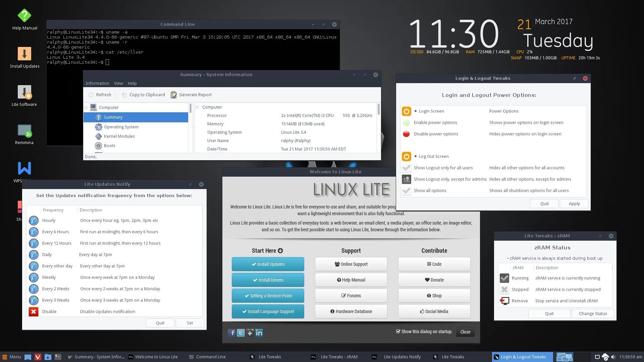Click the show desktop icon on taskbar

[x=28, y=357]
